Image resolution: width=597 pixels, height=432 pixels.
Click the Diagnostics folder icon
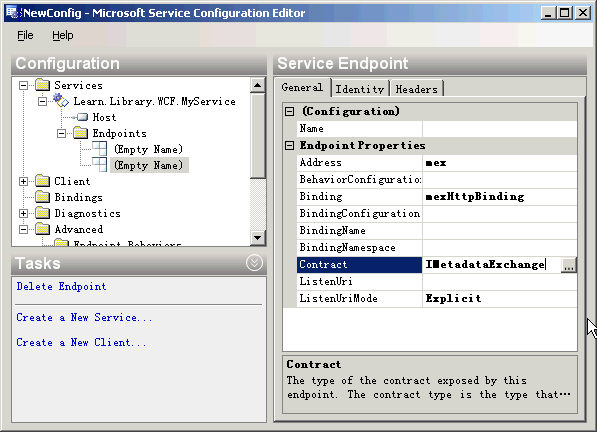point(43,213)
